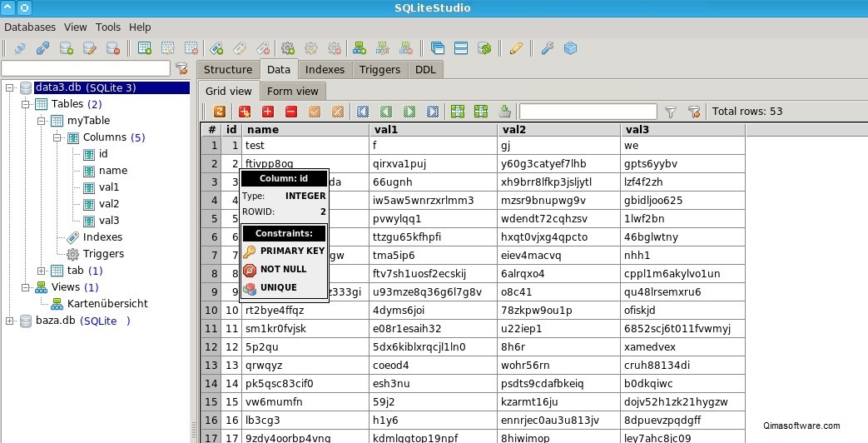This screenshot has height=443, width=868.
Task: Rollback changes with the orange X icon
Action: click(x=338, y=112)
